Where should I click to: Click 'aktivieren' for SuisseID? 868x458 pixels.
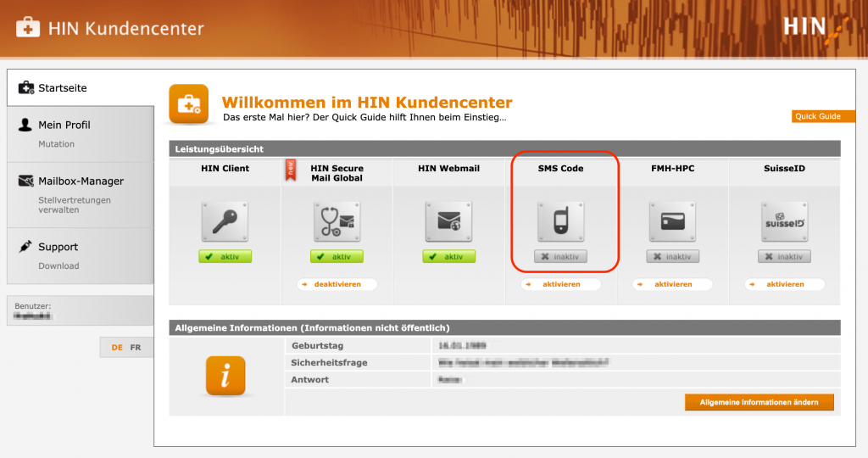coord(784,284)
